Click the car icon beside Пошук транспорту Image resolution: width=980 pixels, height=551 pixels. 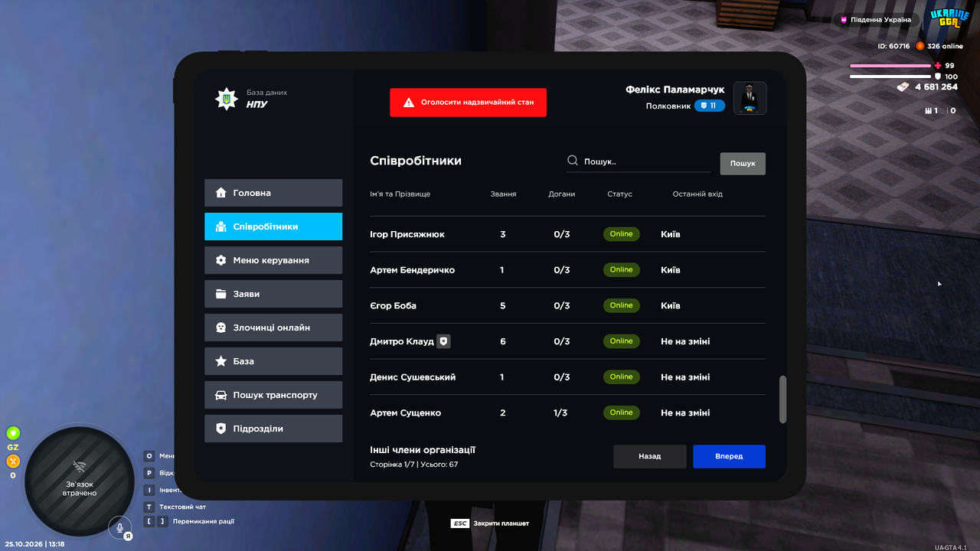point(220,395)
